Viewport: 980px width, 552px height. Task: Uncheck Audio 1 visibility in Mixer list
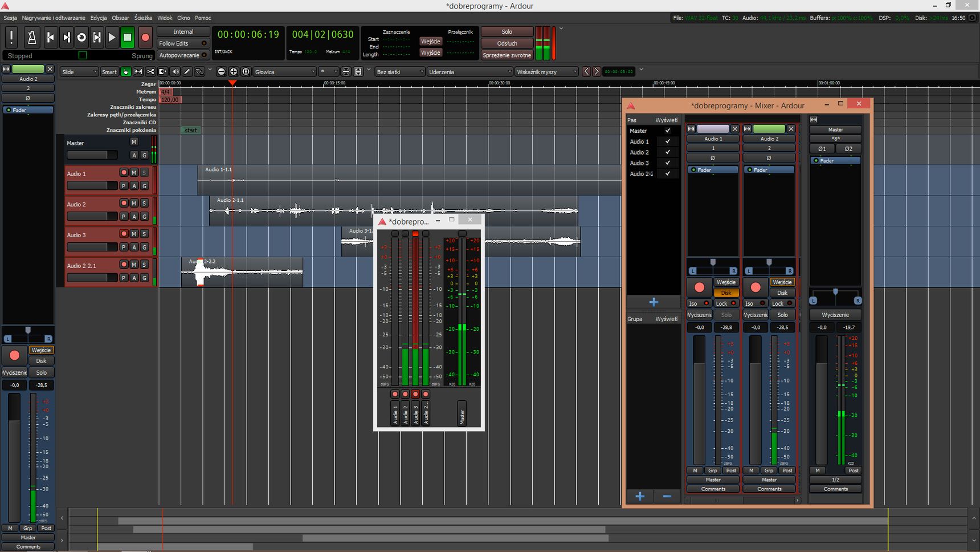tap(668, 141)
